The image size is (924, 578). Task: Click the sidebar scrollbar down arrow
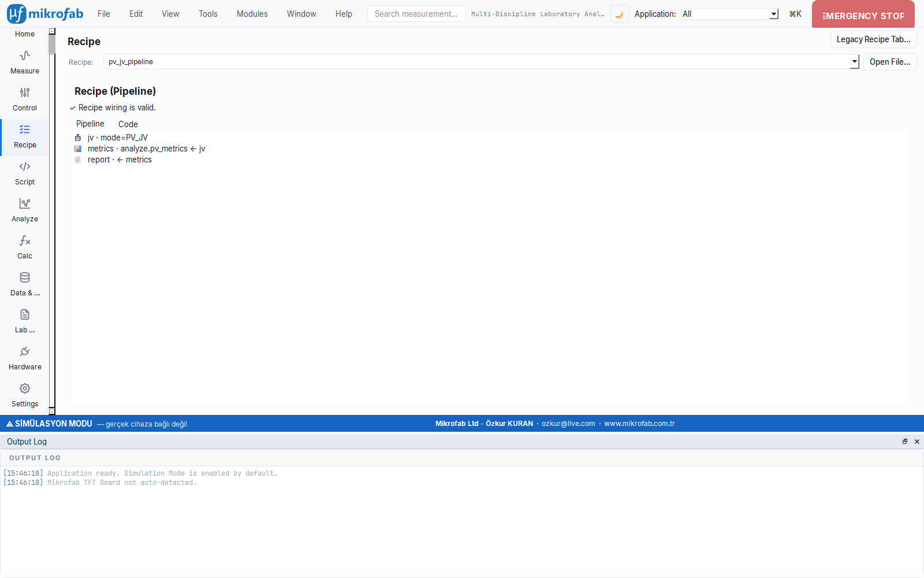tap(52, 411)
